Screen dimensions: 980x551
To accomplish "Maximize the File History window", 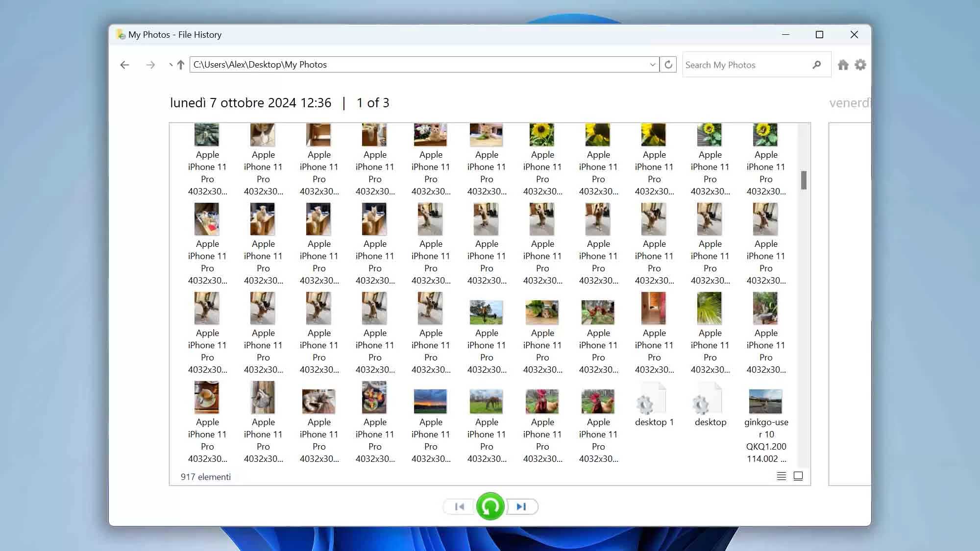I will [819, 35].
